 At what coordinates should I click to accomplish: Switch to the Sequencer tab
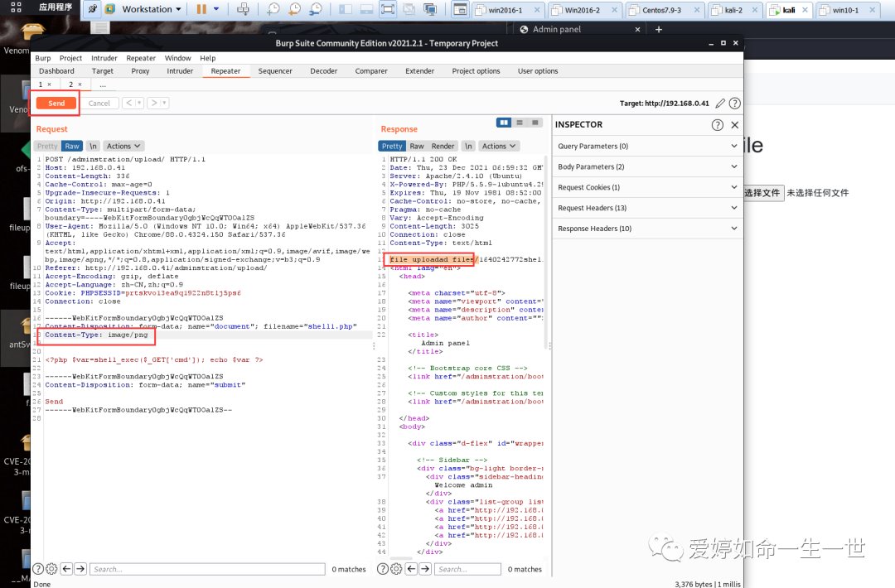click(275, 71)
